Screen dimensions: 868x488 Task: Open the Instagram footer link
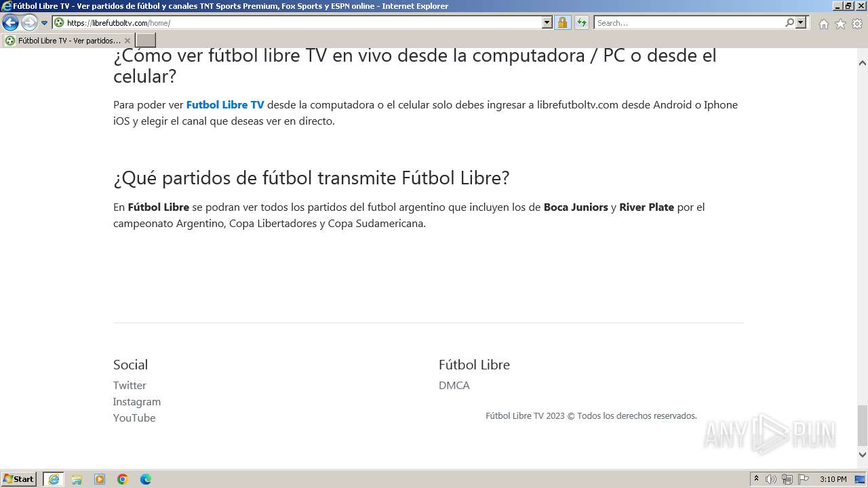137,401
